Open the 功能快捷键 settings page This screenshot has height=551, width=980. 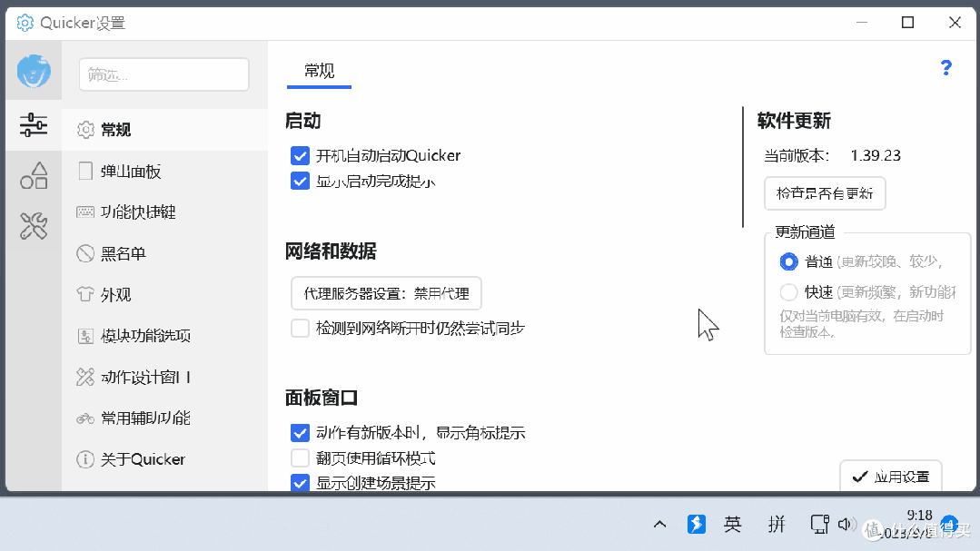(x=165, y=212)
